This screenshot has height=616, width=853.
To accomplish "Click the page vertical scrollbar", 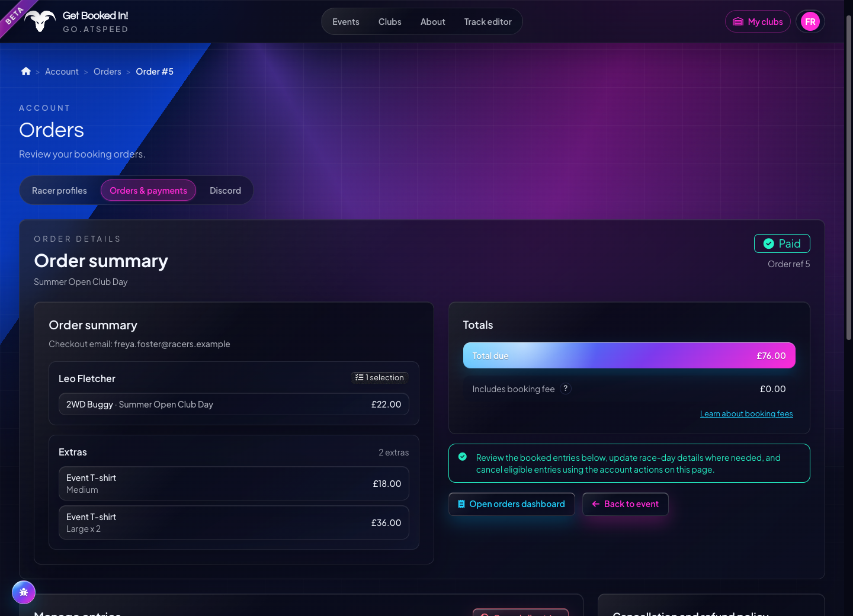I will pos(849,178).
